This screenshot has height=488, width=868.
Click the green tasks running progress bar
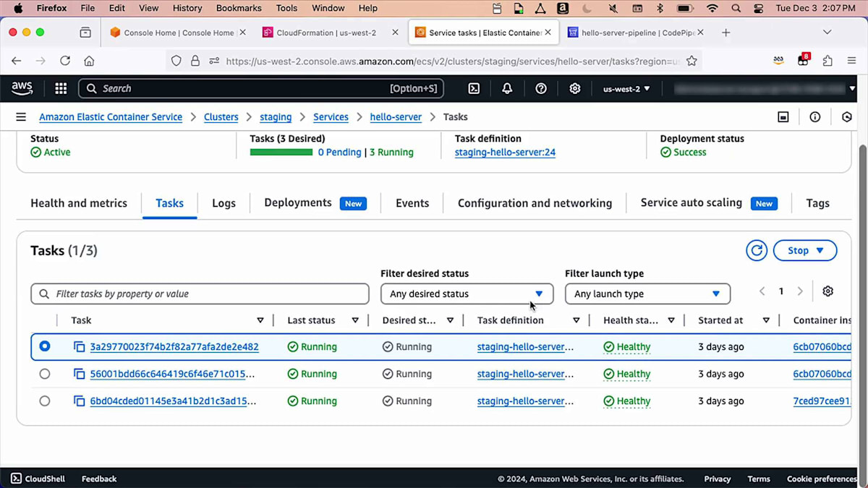pos(281,153)
